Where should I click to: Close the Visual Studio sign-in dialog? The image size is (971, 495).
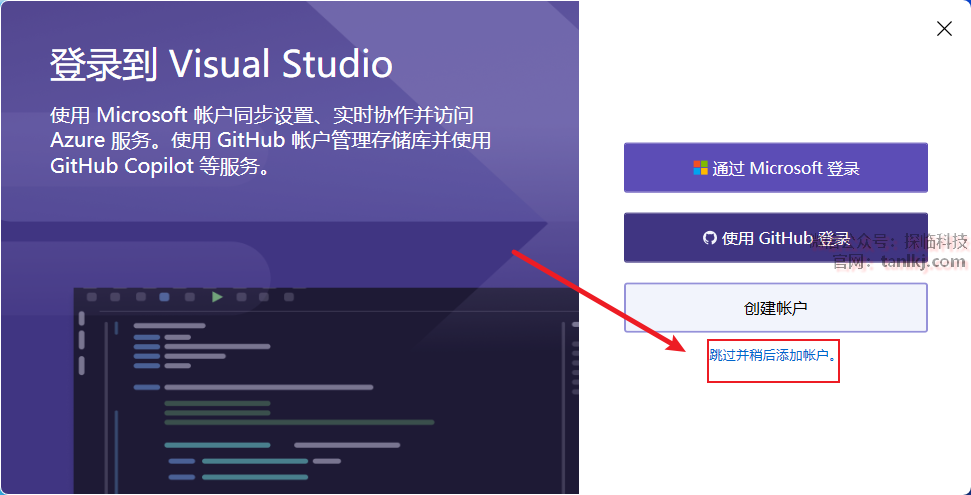(944, 28)
